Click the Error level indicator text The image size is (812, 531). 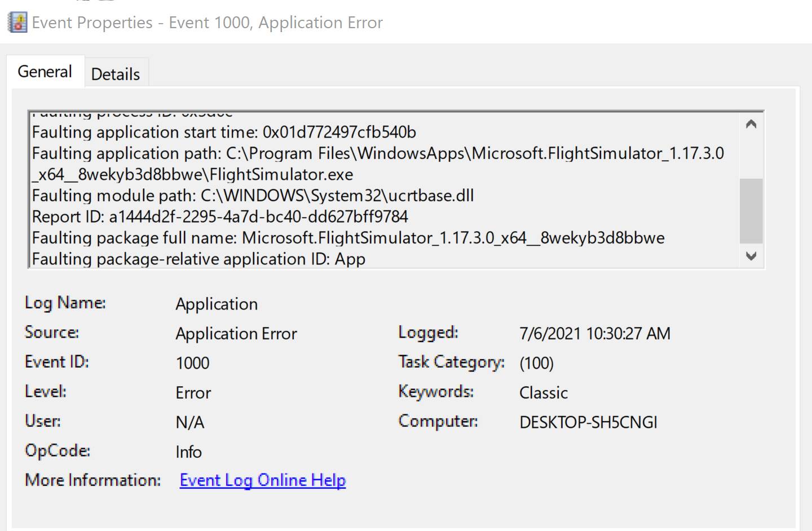193,392
